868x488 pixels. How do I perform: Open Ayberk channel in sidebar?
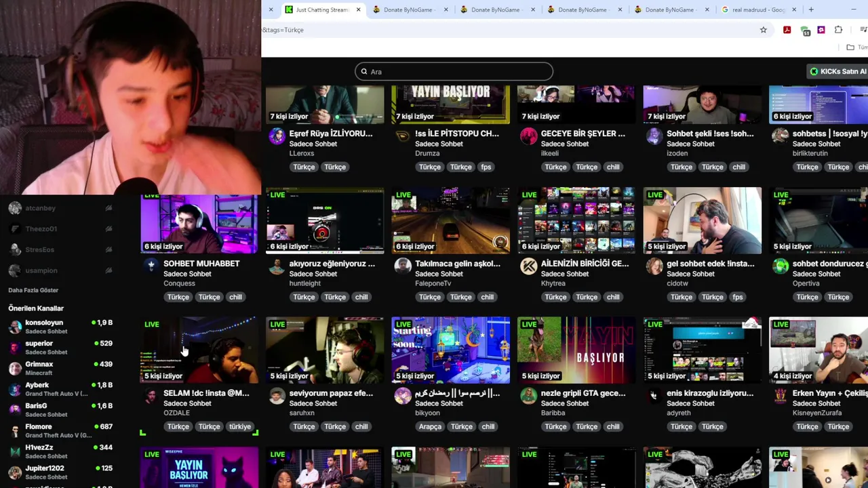click(x=61, y=389)
